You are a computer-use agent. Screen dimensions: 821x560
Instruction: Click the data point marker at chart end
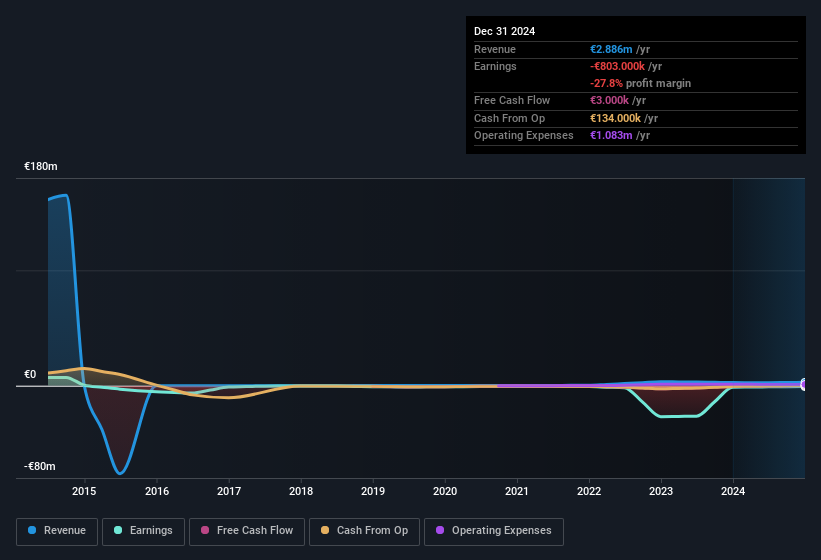[x=804, y=385]
